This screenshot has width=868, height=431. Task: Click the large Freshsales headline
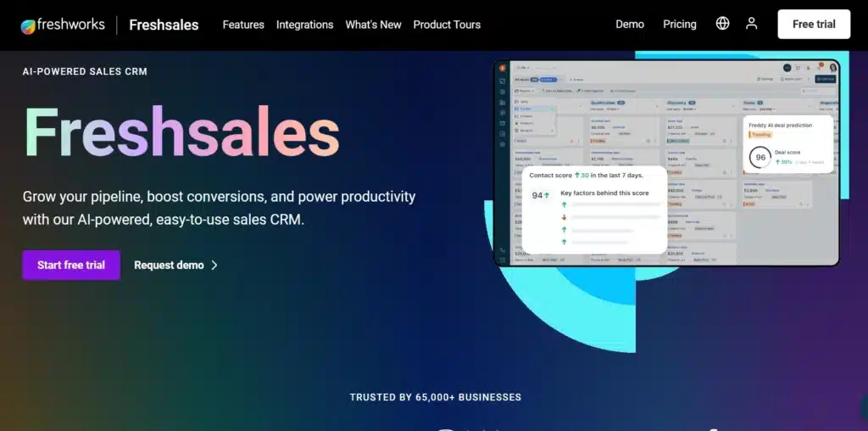point(181,132)
